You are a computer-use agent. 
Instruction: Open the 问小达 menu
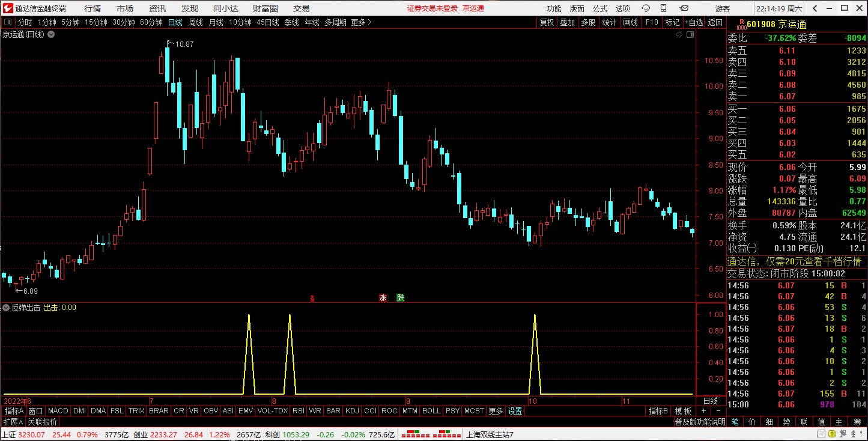coord(226,8)
